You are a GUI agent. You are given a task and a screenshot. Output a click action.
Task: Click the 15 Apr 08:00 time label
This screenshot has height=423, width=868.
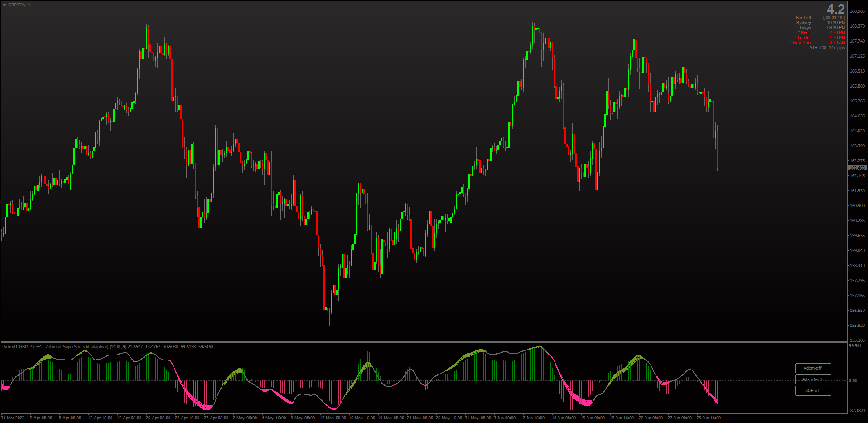(x=129, y=418)
